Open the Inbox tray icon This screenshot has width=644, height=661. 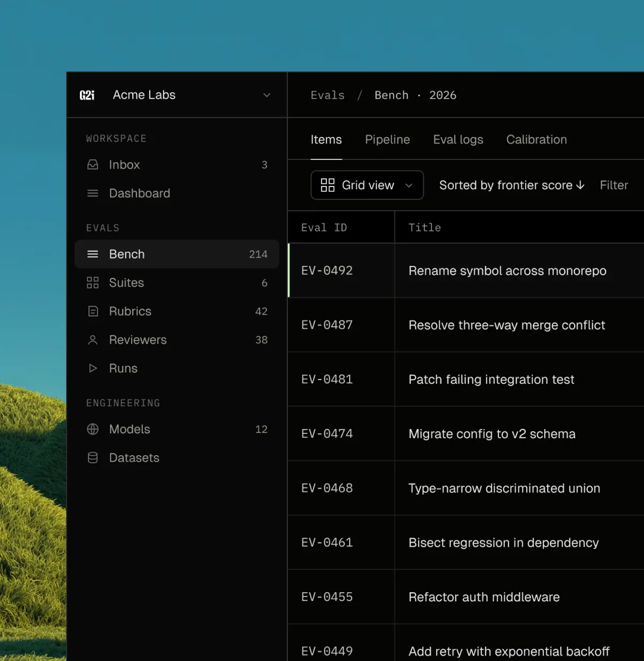(x=93, y=165)
